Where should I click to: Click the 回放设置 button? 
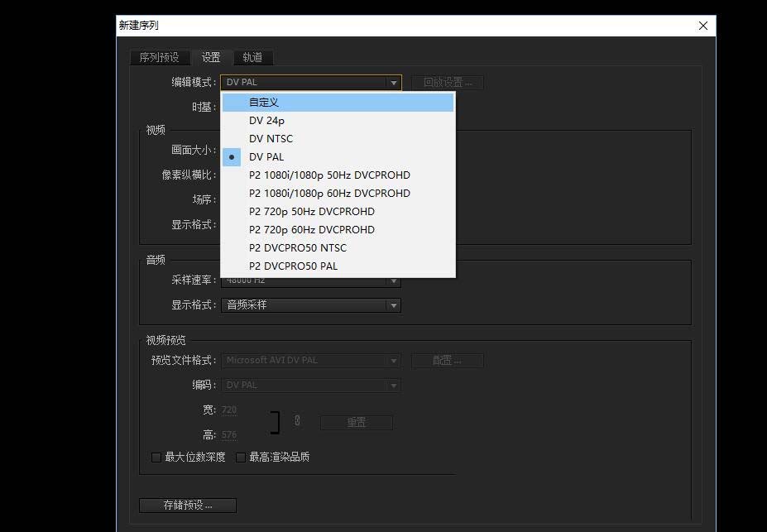click(448, 82)
